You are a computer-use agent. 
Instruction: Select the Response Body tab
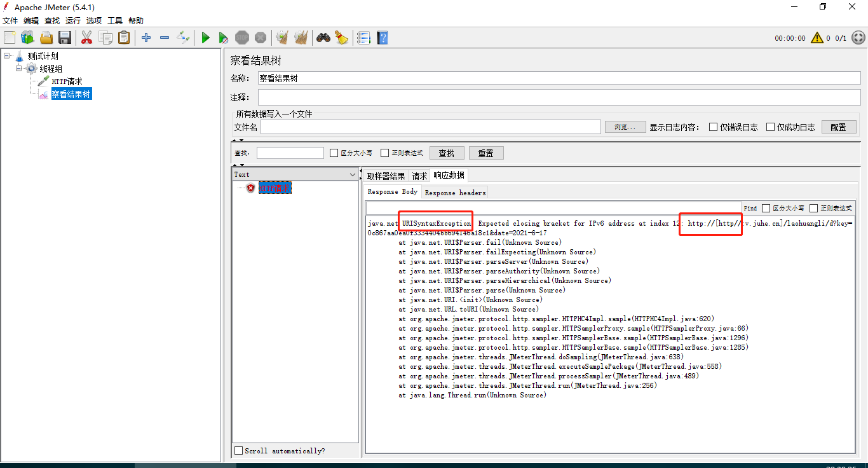click(x=393, y=191)
